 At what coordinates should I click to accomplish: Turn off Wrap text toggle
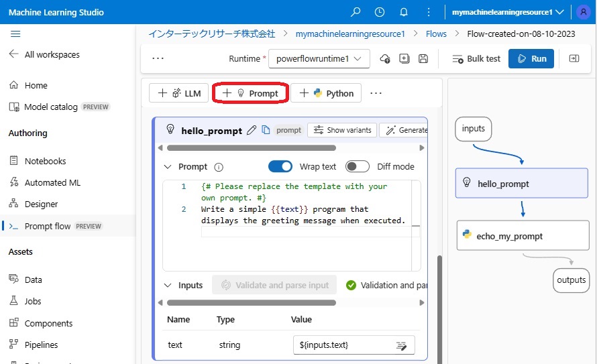tap(280, 167)
